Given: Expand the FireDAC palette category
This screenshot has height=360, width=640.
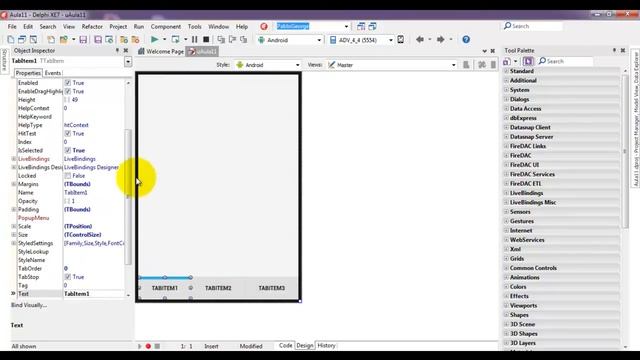Looking at the screenshot, I should [x=507, y=156].
